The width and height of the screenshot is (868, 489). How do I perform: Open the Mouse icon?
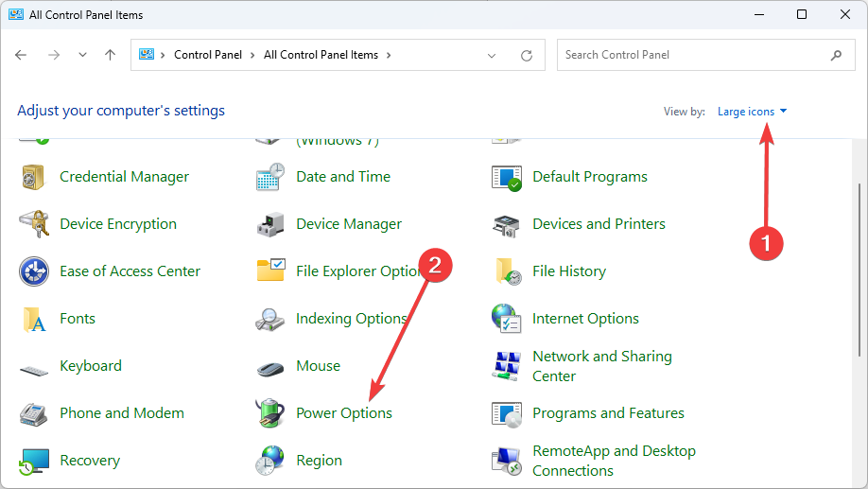270,368
